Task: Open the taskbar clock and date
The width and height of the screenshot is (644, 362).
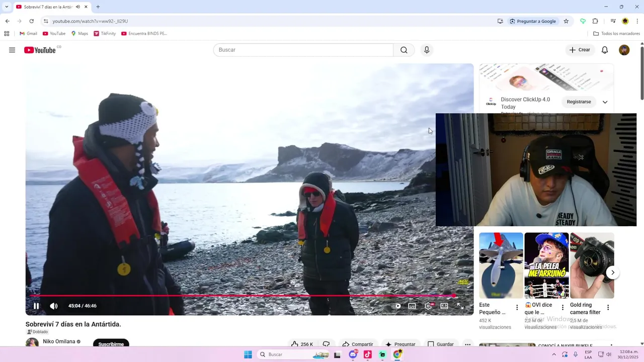Action: (629, 354)
